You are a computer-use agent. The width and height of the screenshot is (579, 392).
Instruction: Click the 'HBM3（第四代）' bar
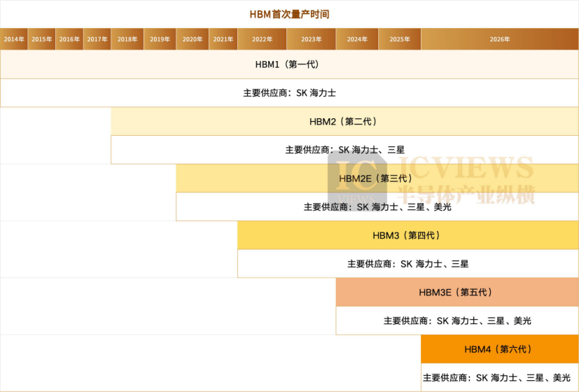point(408,235)
